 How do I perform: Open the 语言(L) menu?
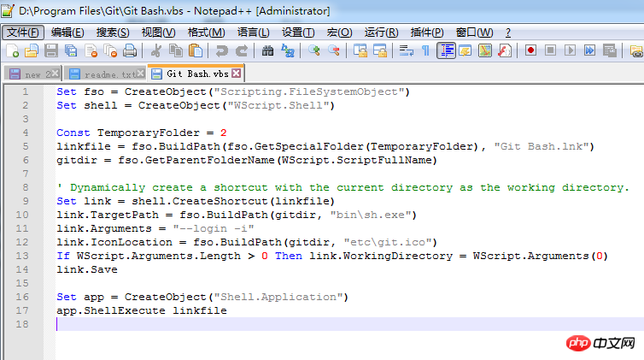(x=253, y=32)
